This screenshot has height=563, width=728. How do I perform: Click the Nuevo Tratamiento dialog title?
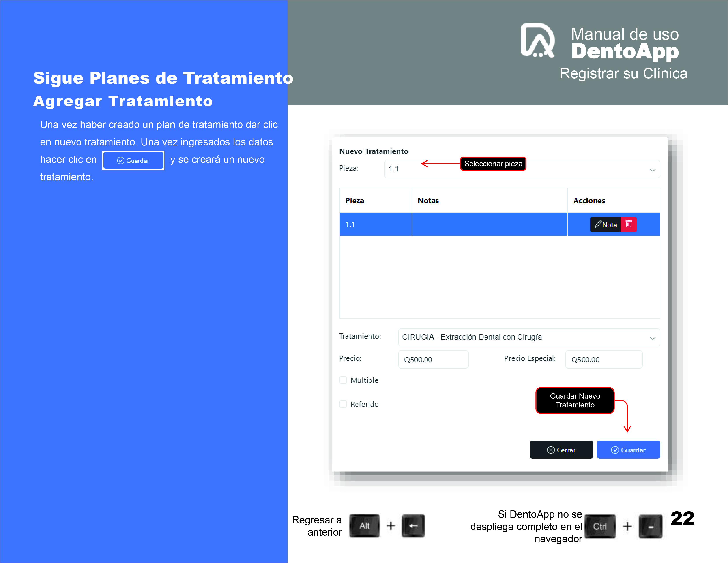374,151
